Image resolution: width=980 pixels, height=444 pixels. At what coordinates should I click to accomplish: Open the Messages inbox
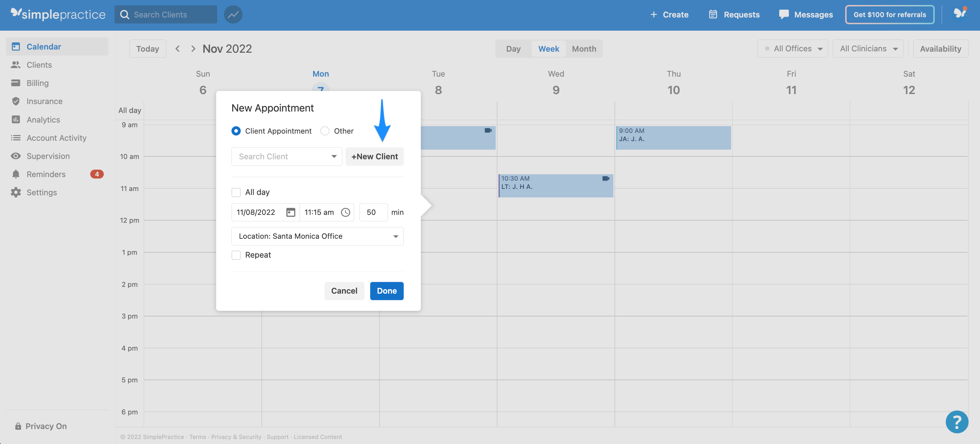806,15
